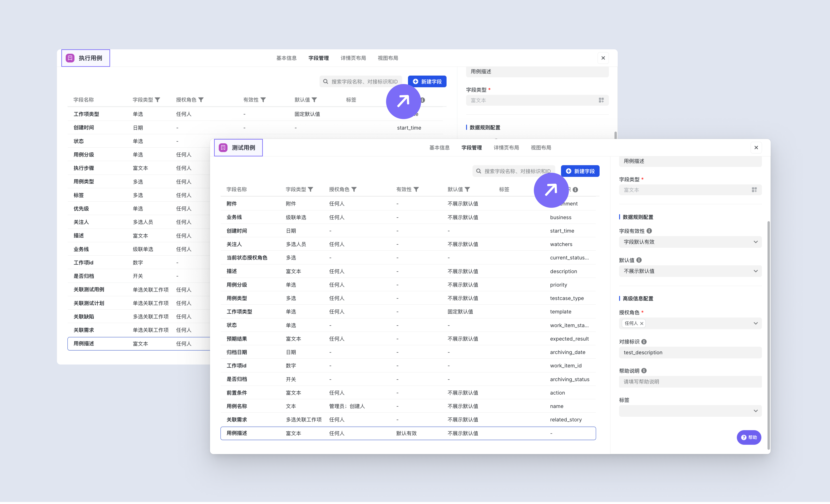The width and height of the screenshot is (830, 504).
Task: Click the 字段类型 filter icon in 执行用例 window
Action: coord(158,100)
